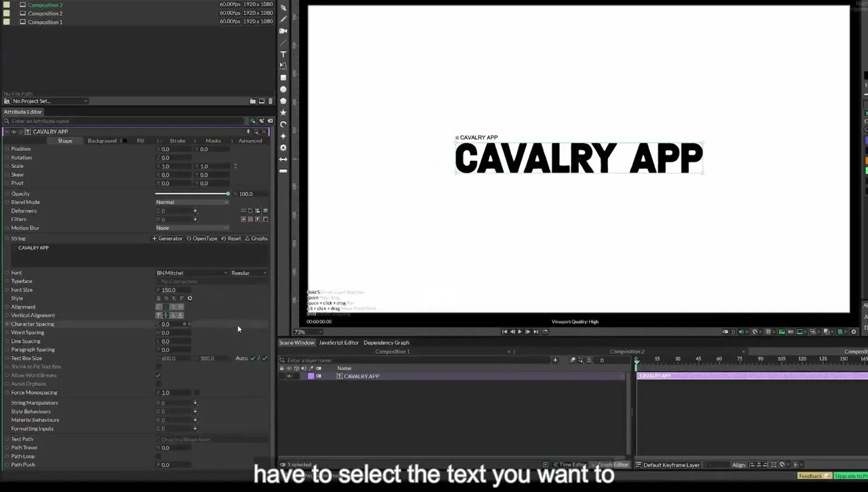Open the Blend Mode dropdown
Viewport: 868px width, 492px height.
tap(192, 202)
